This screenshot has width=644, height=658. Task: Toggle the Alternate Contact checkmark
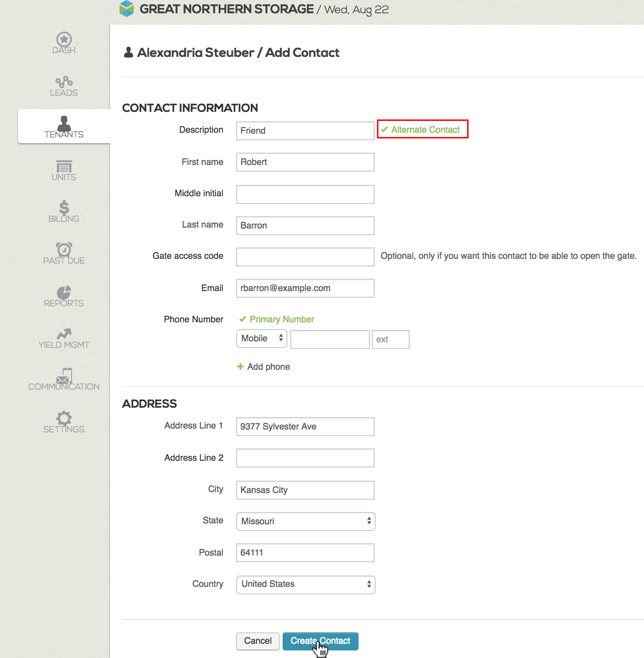click(x=385, y=129)
